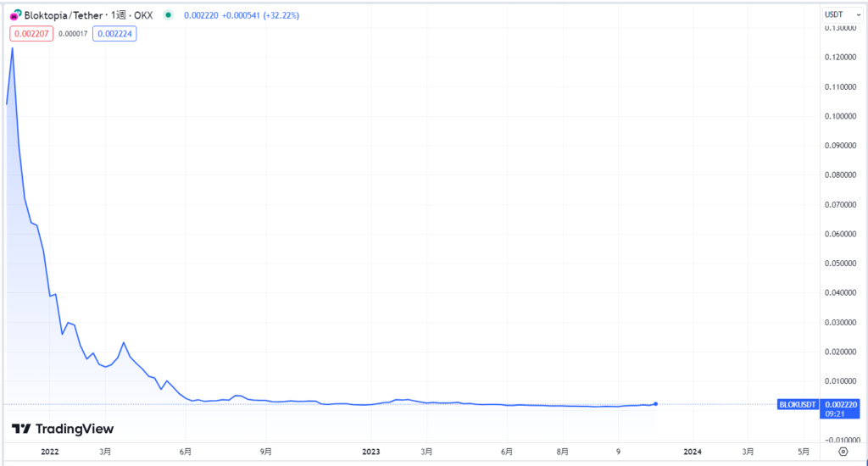Click the 0.100000 price axis label

tap(840, 116)
